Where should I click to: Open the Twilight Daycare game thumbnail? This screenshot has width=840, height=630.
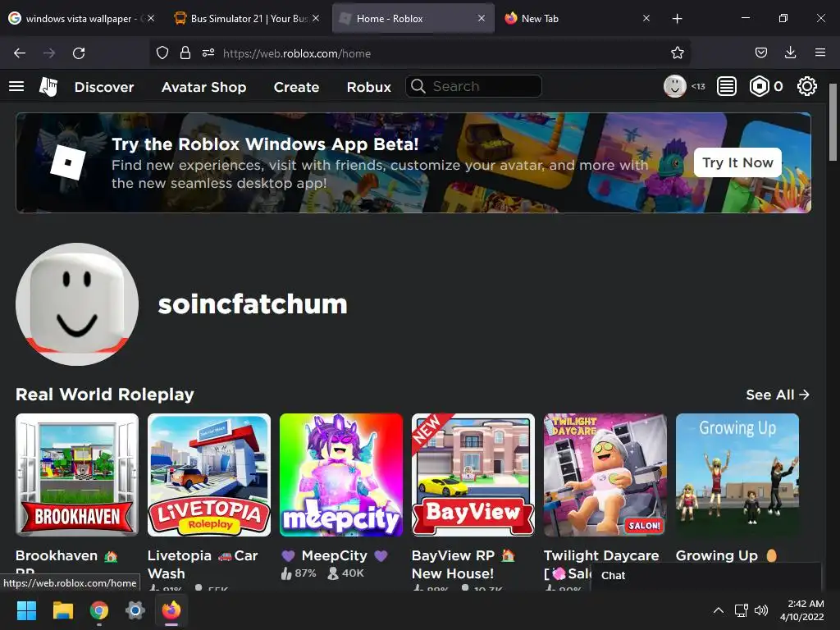605,475
